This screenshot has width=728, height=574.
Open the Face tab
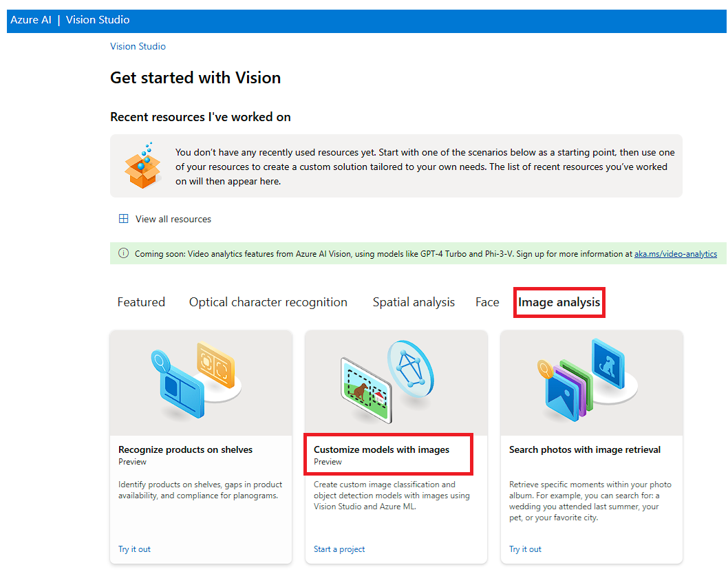(x=487, y=302)
